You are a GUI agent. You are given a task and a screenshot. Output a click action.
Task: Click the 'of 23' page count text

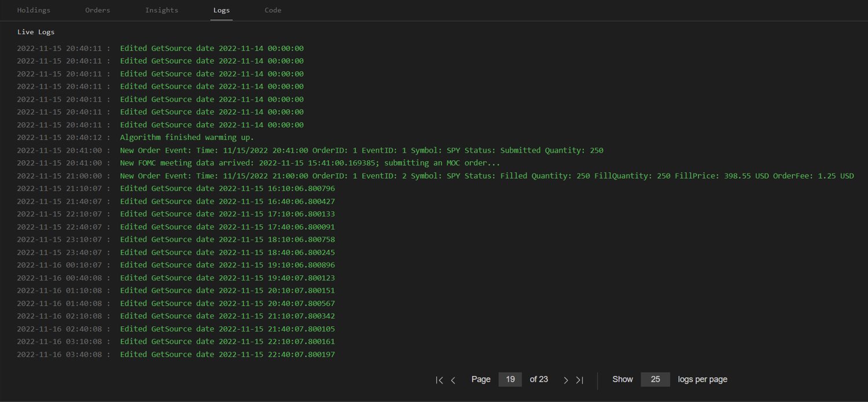[539, 379]
